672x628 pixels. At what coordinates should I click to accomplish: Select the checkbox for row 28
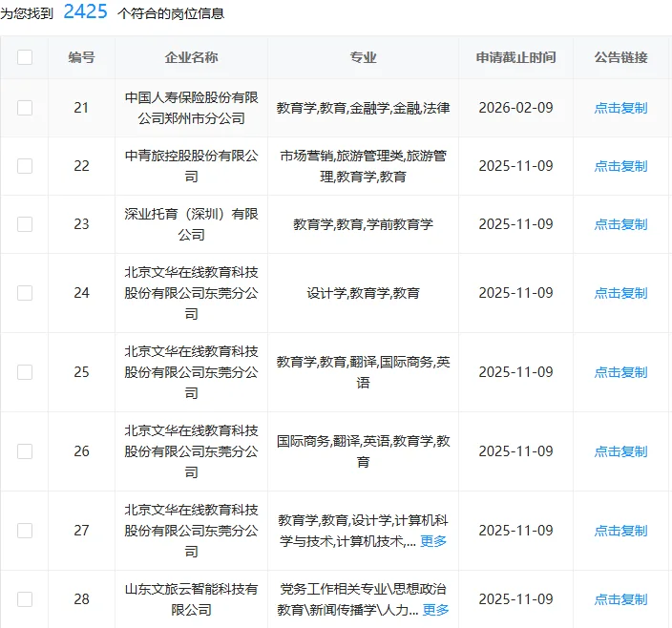click(x=25, y=598)
